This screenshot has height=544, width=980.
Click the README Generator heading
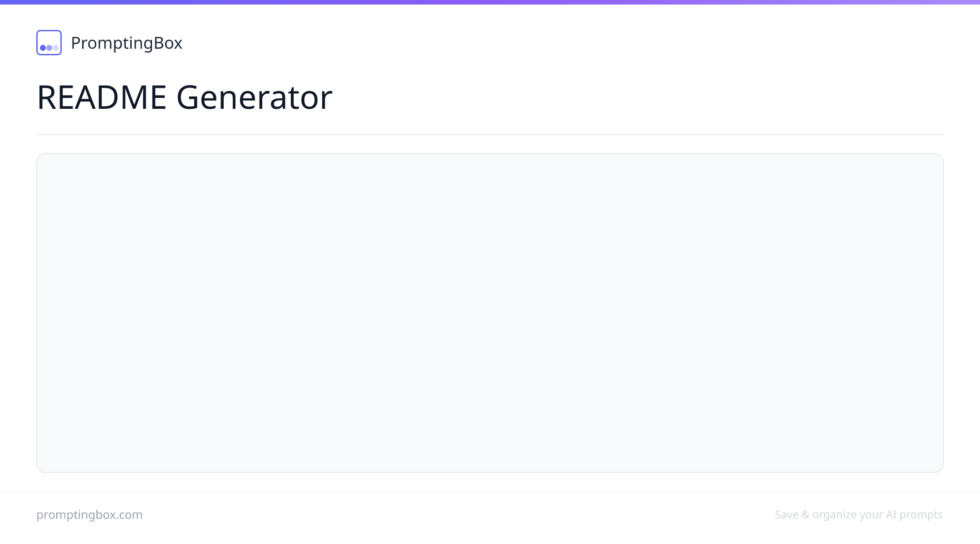click(185, 97)
